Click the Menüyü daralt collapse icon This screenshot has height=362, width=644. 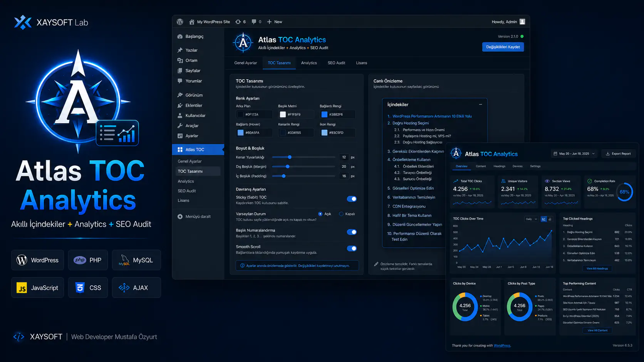180,217
